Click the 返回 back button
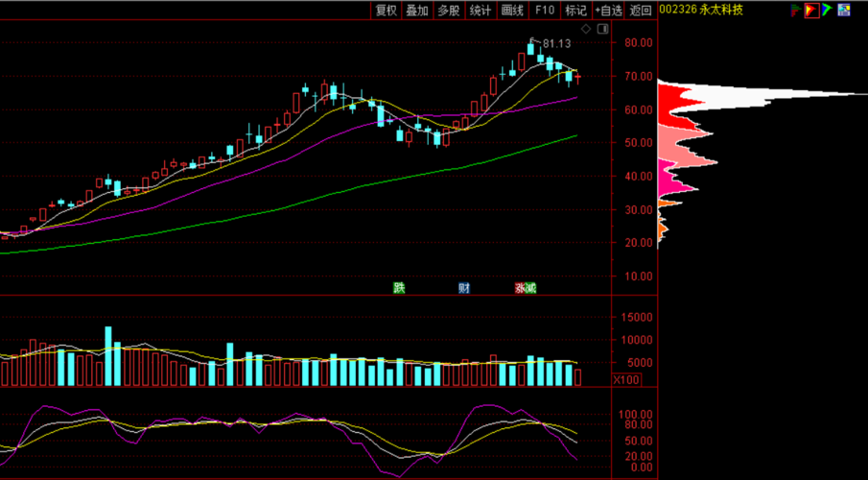 641,10
